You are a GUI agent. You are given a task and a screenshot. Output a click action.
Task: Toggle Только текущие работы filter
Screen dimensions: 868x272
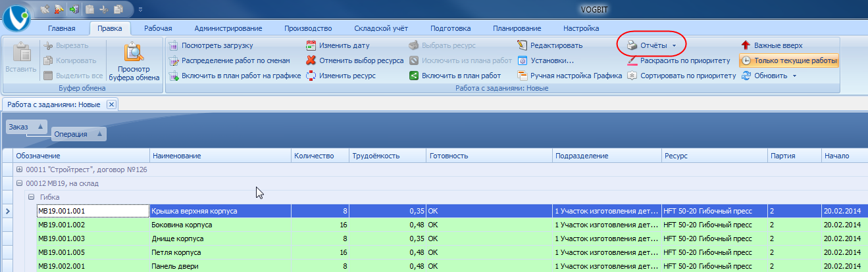(x=789, y=60)
